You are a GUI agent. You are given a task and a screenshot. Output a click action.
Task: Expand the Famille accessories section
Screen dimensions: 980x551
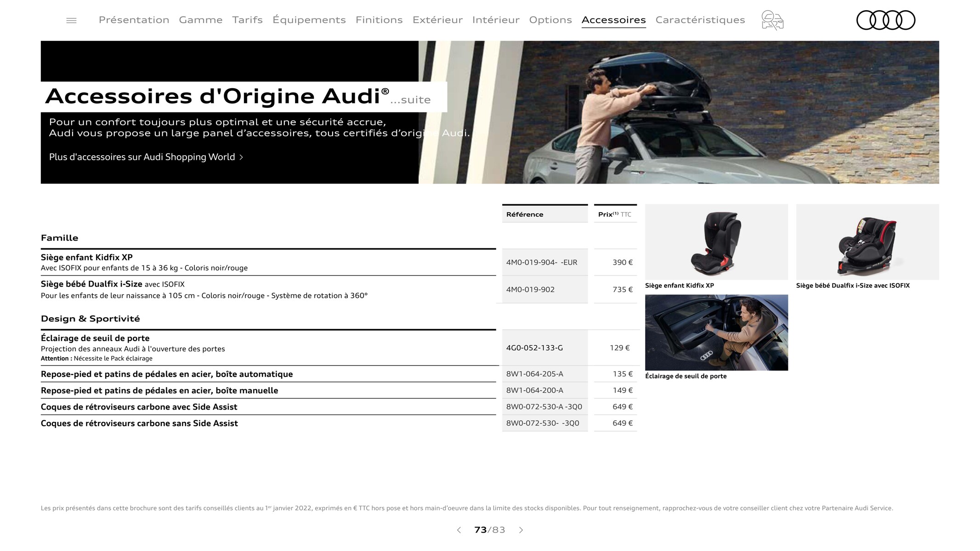tap(60, 237)
